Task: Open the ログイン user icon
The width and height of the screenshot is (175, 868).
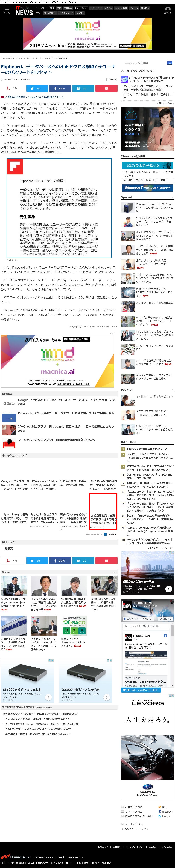Action: (168, 10)
